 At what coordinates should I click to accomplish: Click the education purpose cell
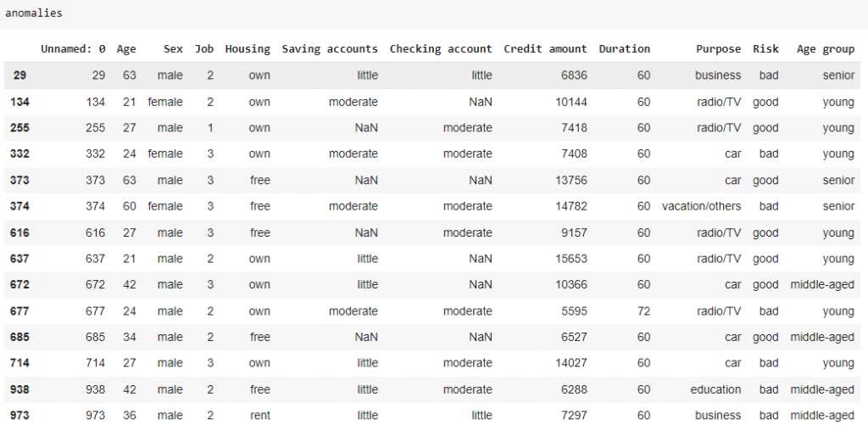(x=715, y=389)
